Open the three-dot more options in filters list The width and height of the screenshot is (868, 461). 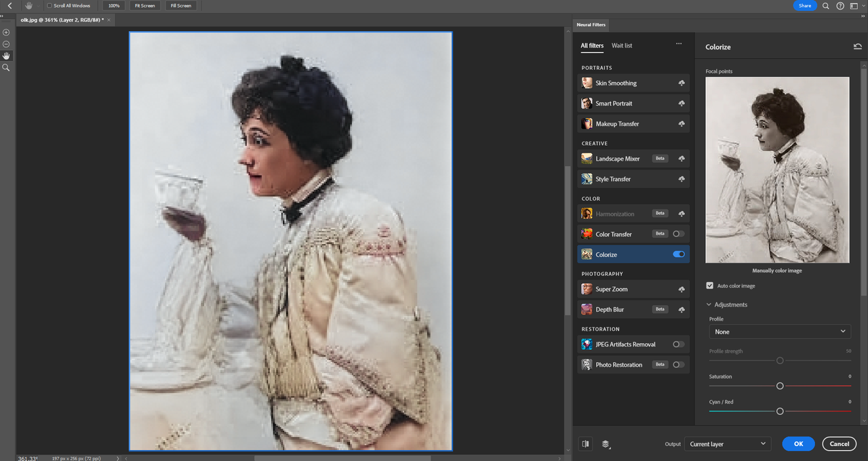pos(679,45)
